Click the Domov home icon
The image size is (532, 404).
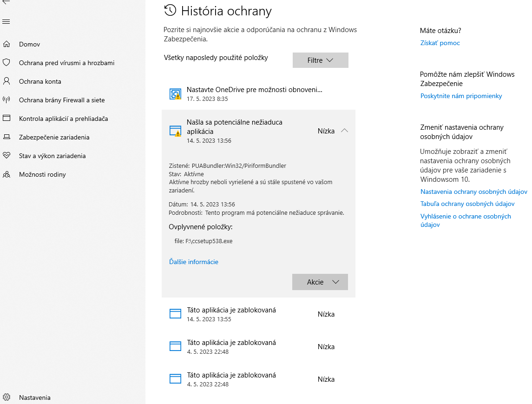point(7,44)
